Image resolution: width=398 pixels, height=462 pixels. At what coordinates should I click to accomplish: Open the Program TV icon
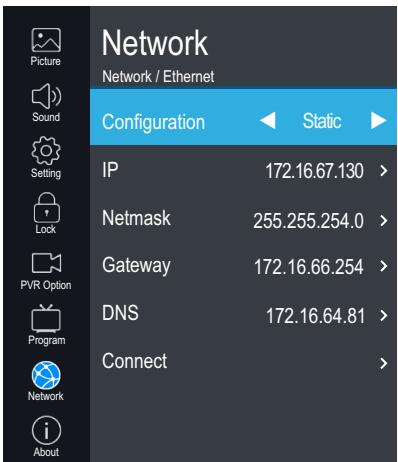46,318
